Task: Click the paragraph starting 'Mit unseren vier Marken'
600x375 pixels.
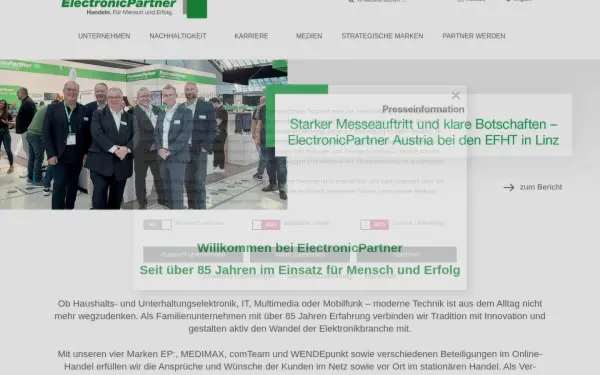Action: tap(300, 360)
